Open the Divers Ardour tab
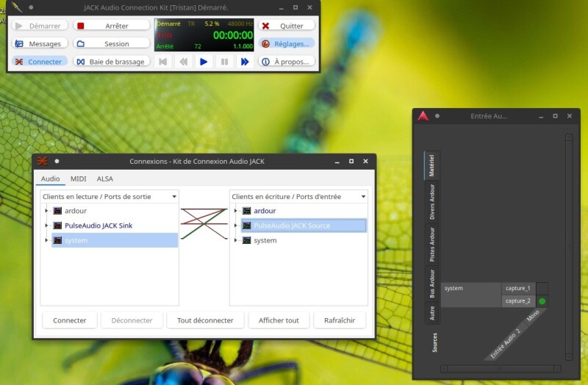This screenshot has height=385, width=588. click(x=432, y=202)
